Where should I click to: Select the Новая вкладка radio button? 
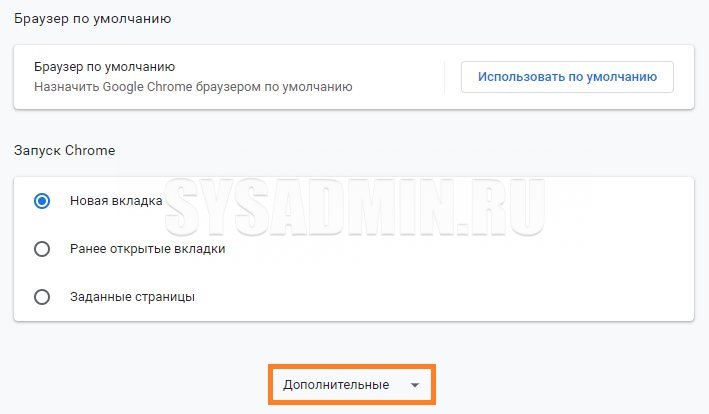point(42,201)
